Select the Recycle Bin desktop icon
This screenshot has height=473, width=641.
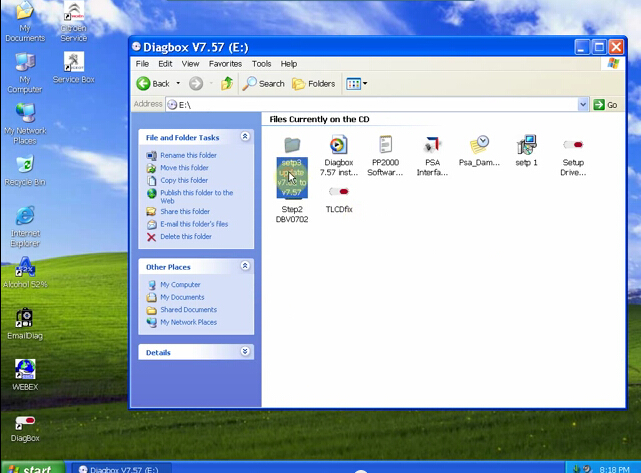click(25, 171)
